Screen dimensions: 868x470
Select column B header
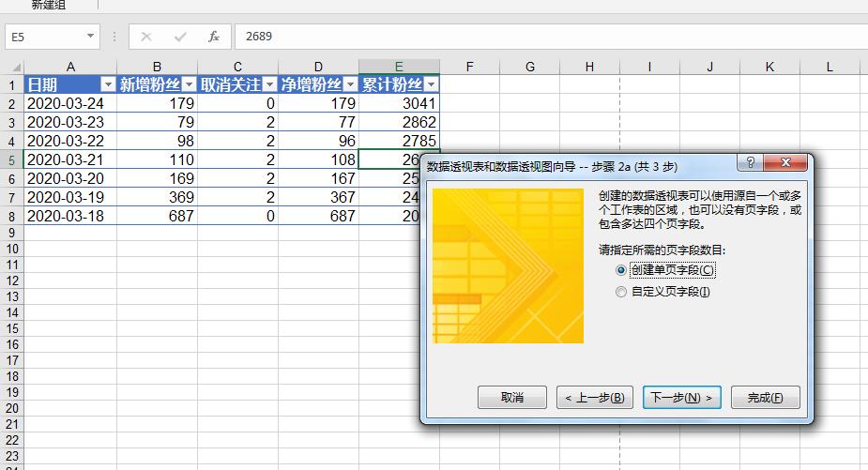tap(158, 67)
